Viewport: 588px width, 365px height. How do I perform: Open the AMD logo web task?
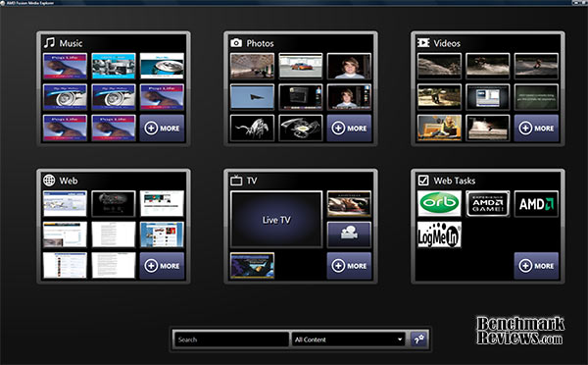[536, 203]
